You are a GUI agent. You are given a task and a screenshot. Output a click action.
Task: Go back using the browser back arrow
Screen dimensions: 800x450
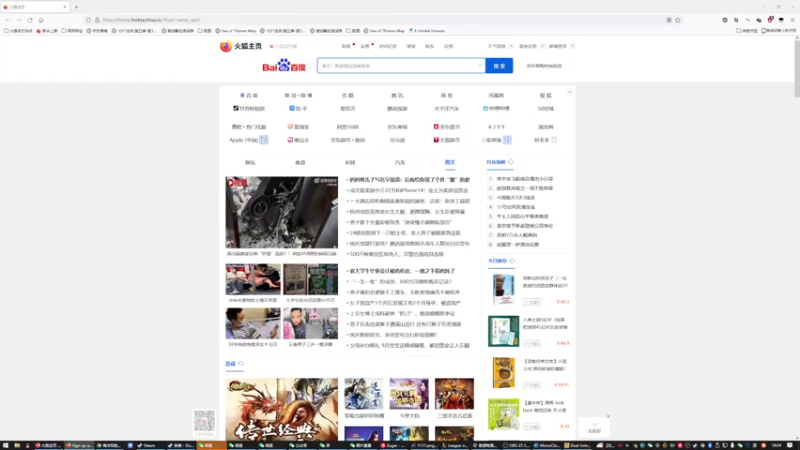coord(7,20)
